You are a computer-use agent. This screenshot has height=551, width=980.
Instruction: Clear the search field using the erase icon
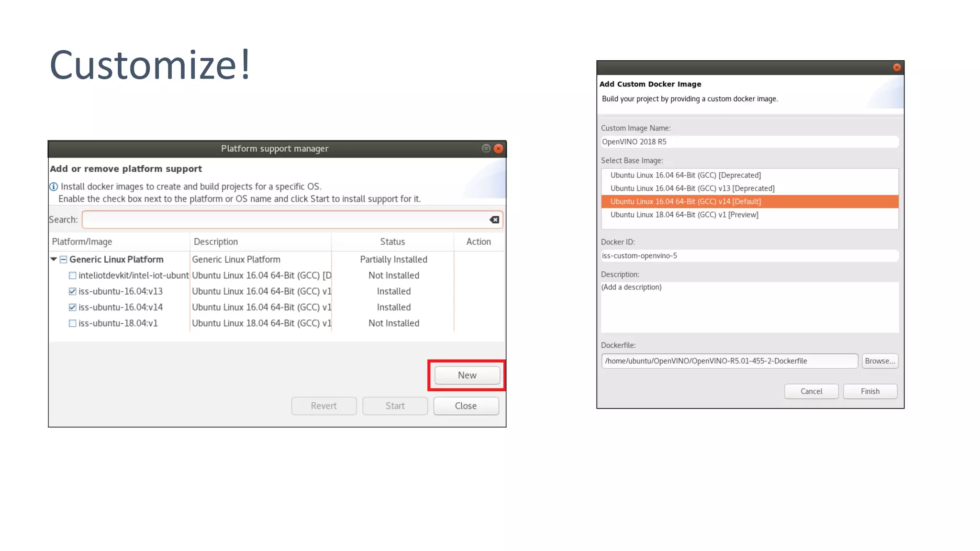pyautogui.click(x=494, y=220)
